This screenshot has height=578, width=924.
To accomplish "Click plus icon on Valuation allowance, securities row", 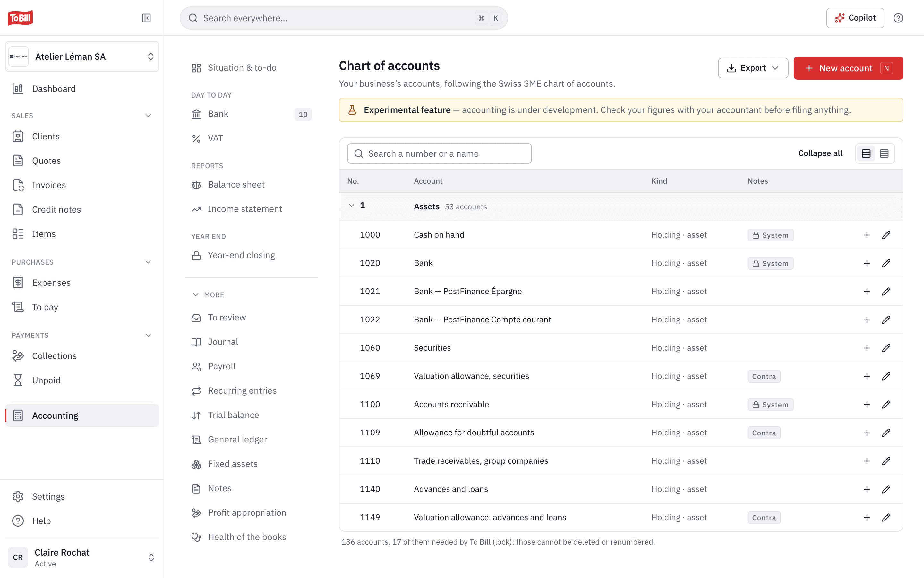I will point(867,376).
